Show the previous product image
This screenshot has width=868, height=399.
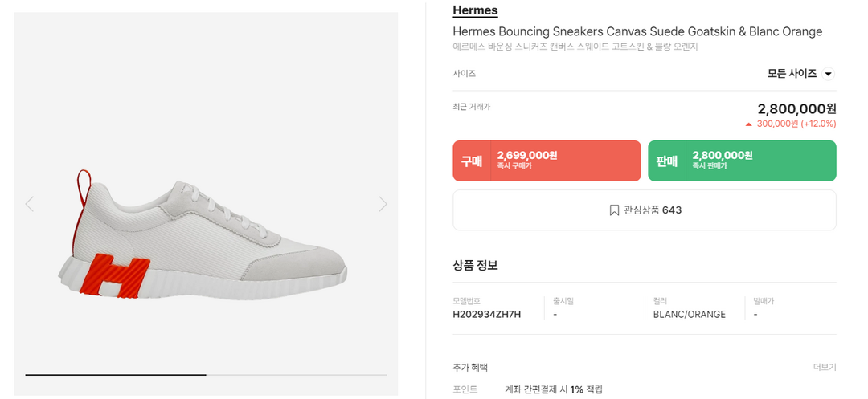(x=30, y=204)
